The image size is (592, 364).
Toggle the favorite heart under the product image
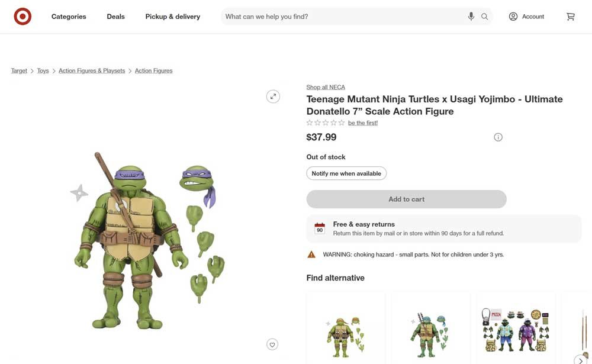[272, 344]
